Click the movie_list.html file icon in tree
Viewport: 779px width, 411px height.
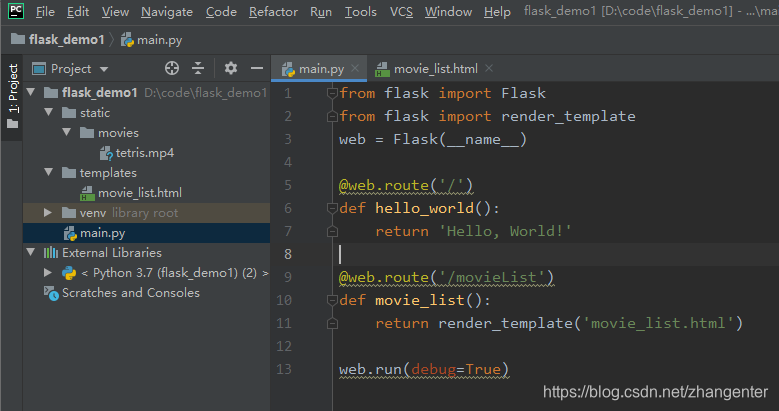pyautogui.click(x=87, y=193)
